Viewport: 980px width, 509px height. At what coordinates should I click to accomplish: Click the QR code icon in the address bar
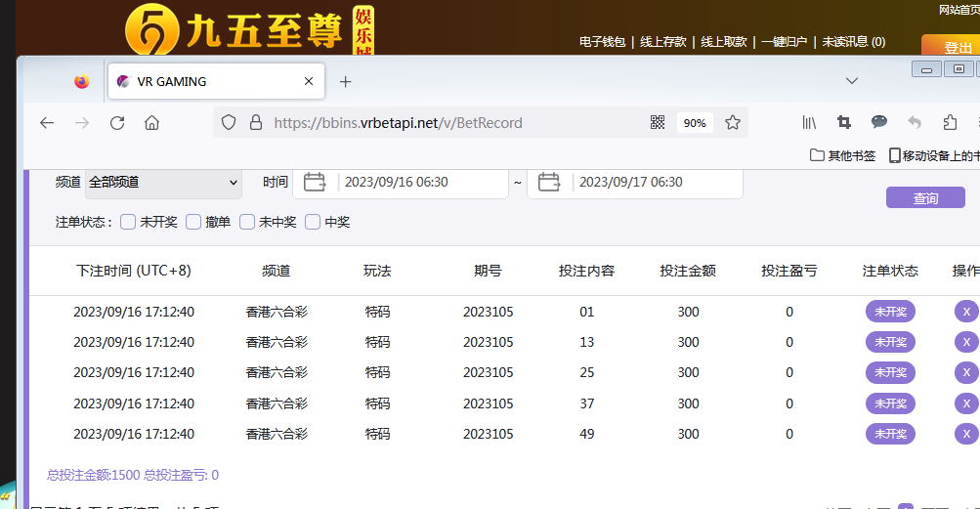658,123
